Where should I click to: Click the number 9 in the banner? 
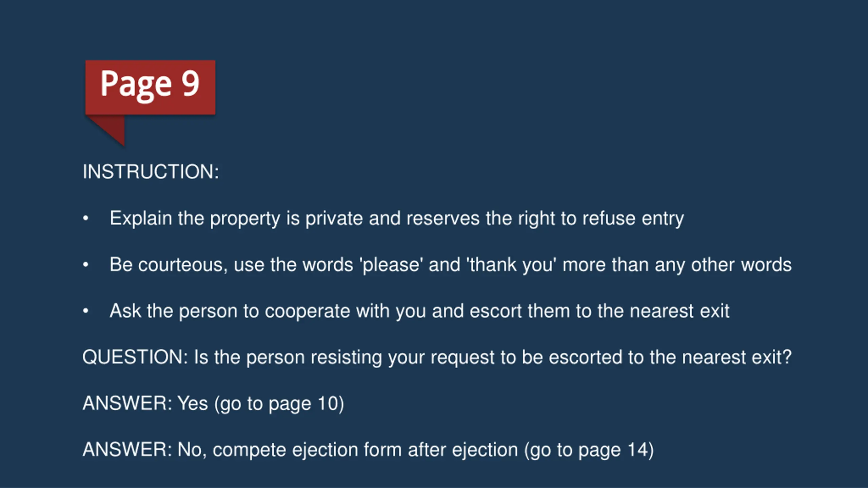[x=190, y=83]
